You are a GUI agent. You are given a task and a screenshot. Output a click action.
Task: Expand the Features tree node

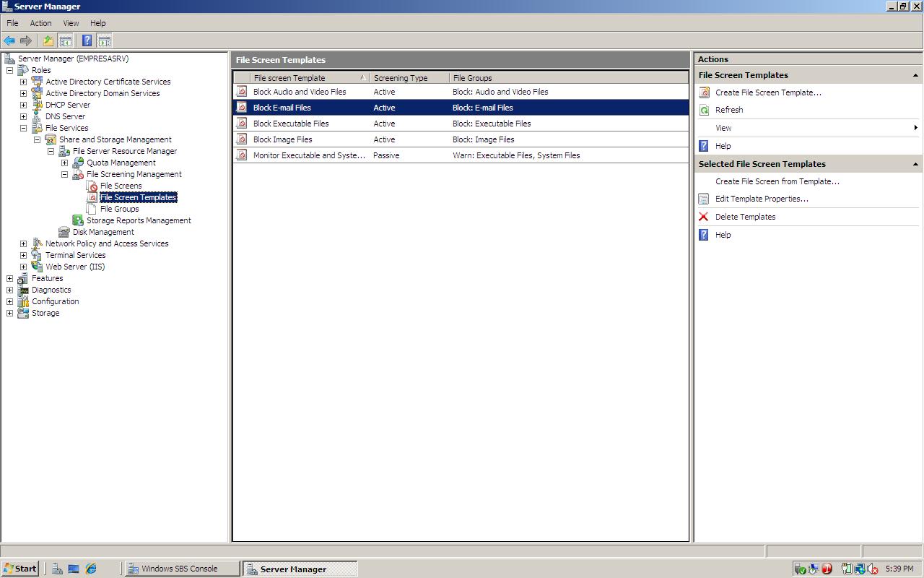[9, 278]
